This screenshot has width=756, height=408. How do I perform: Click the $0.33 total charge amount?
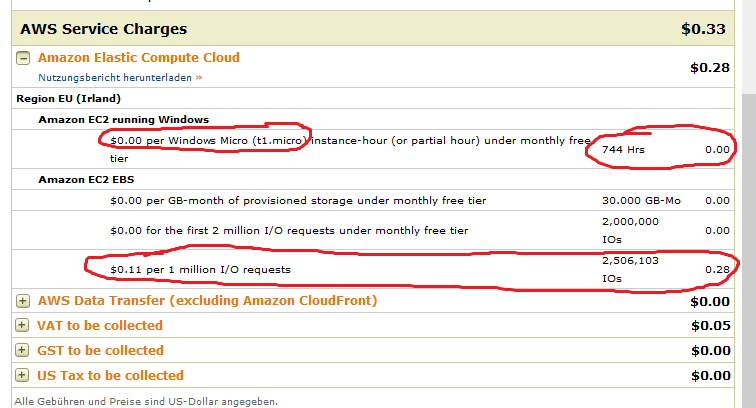[x=703, y=29]
